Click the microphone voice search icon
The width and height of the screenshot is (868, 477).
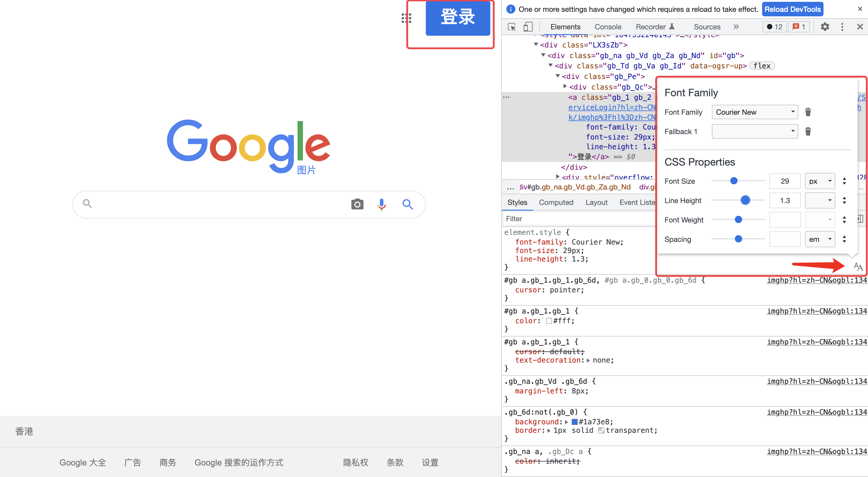pos(381,204)
